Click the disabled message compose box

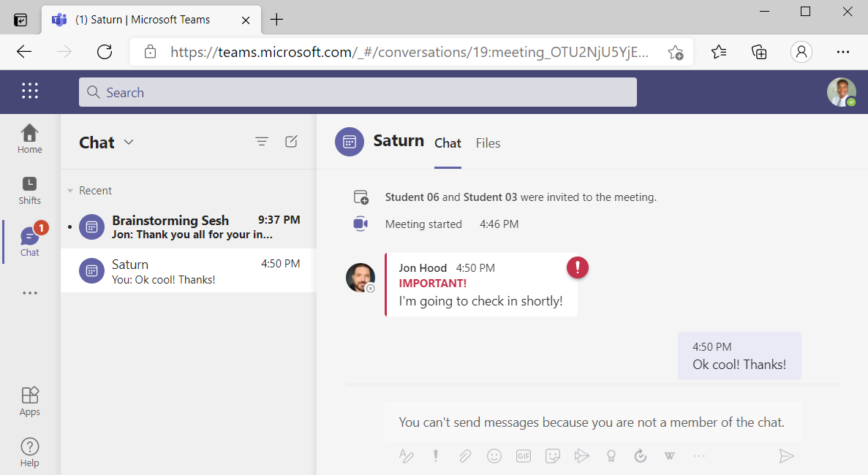point(592,422)
